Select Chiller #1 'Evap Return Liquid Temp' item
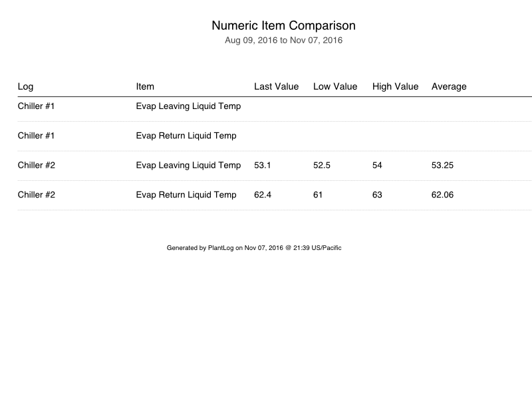Screen dimensions: 532x399 point(186,136)
